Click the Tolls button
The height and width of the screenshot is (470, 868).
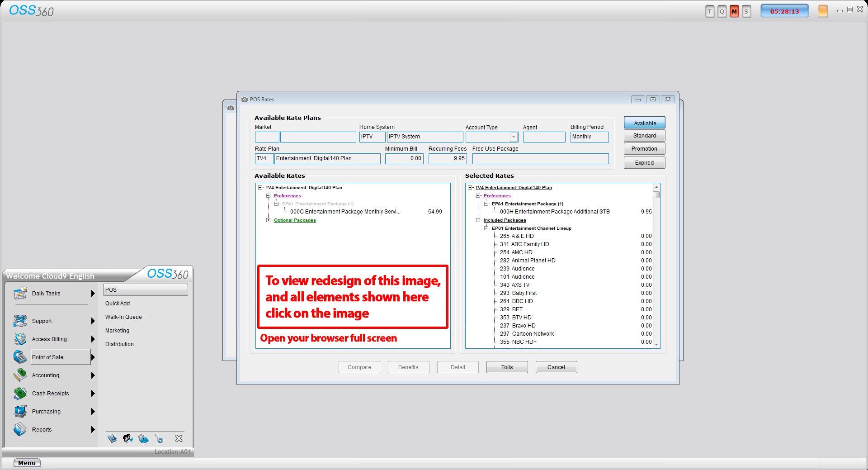coord(507,367)
